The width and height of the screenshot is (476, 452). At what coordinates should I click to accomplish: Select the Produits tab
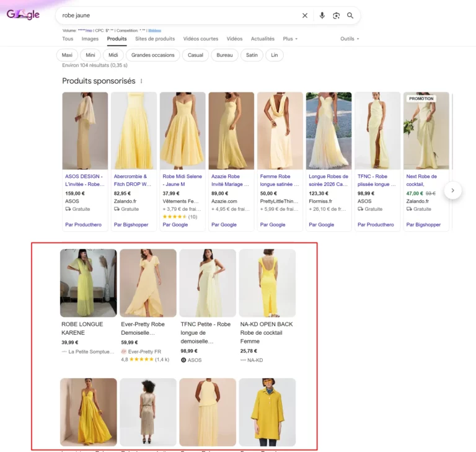click(x=117, y=39)
